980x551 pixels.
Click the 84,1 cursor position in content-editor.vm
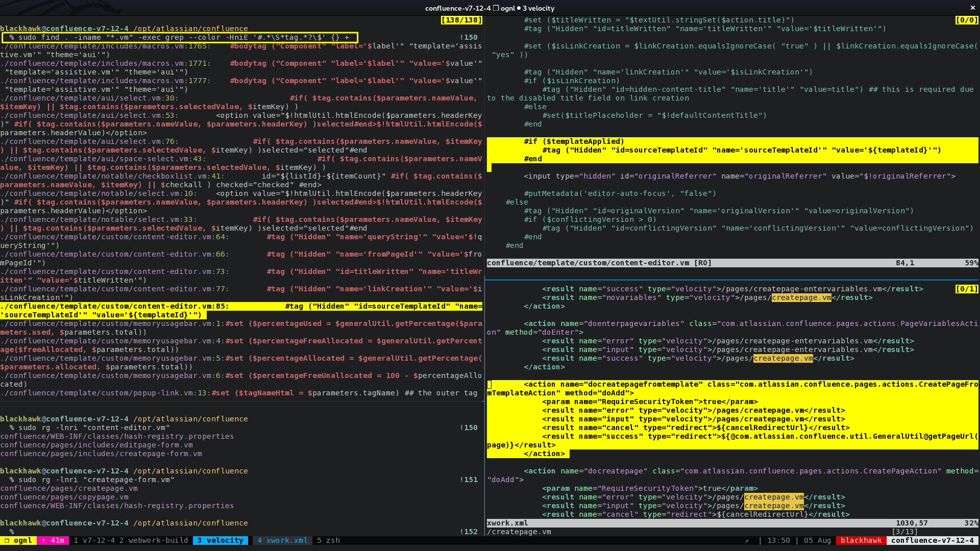pos(904,263)
